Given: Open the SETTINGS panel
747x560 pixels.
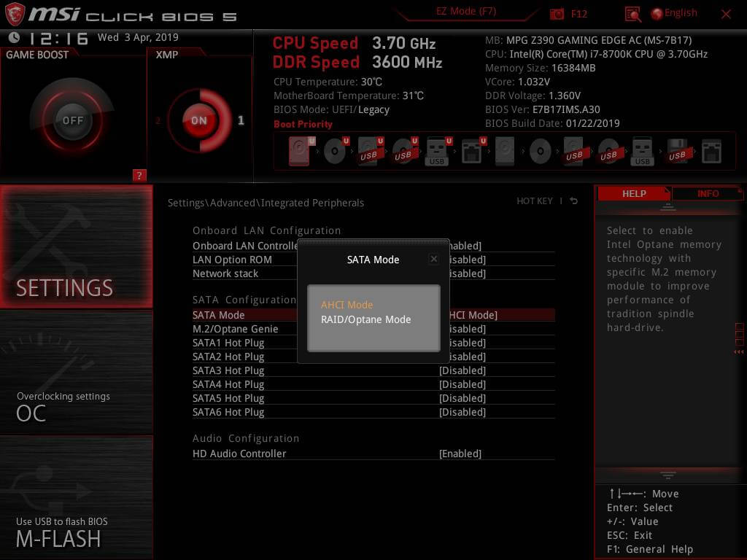Looking at the screenshot, I should point(76,246).
